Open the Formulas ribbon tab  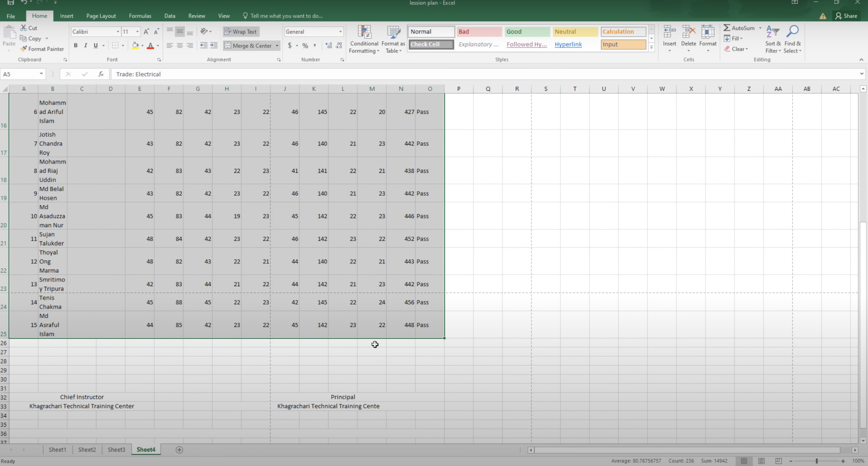(140, 16)
